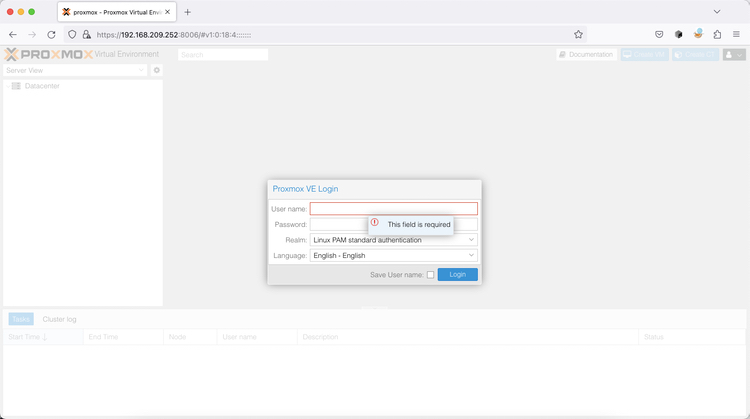Click the Server View settings gear icon

point(156,71)
